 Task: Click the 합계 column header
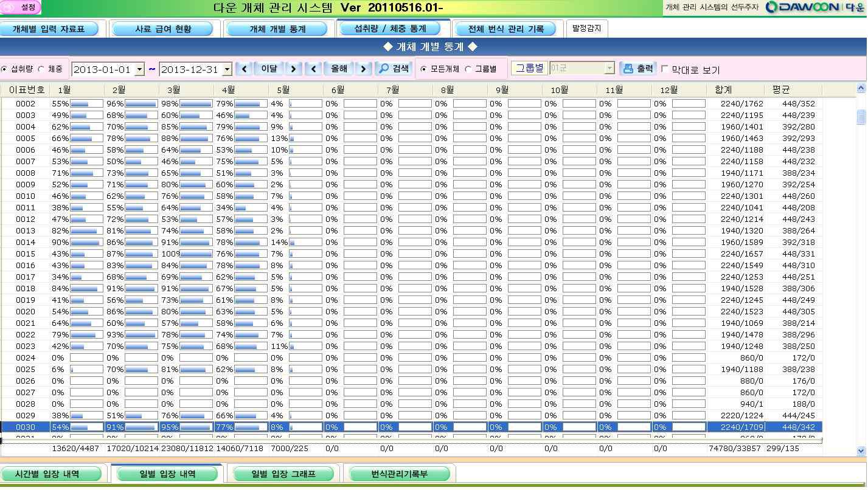pos(735,90)
